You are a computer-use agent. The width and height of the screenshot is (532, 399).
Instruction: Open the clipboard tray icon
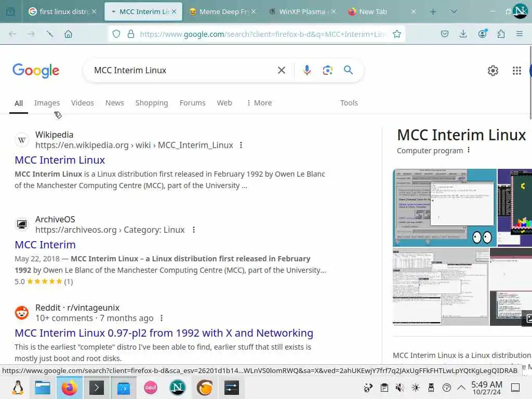(x=384, y=388)
